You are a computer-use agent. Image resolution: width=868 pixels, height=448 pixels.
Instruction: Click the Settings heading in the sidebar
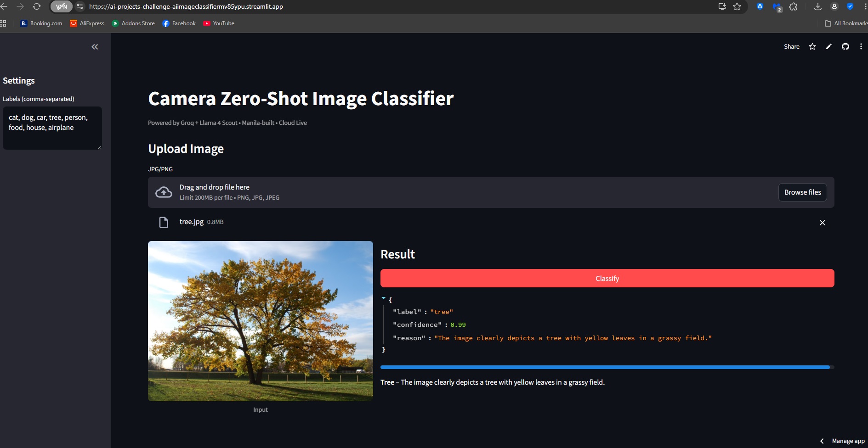(x=19, y=81)
